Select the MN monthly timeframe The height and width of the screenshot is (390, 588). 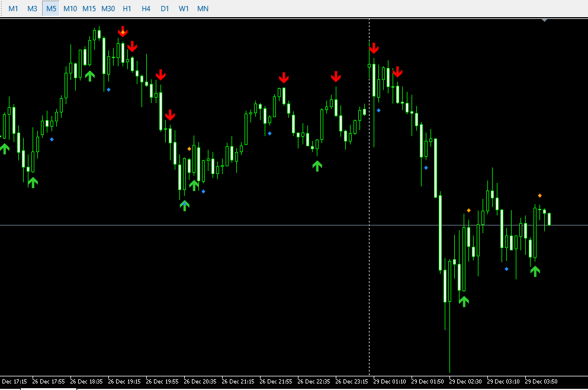point(203,9)
